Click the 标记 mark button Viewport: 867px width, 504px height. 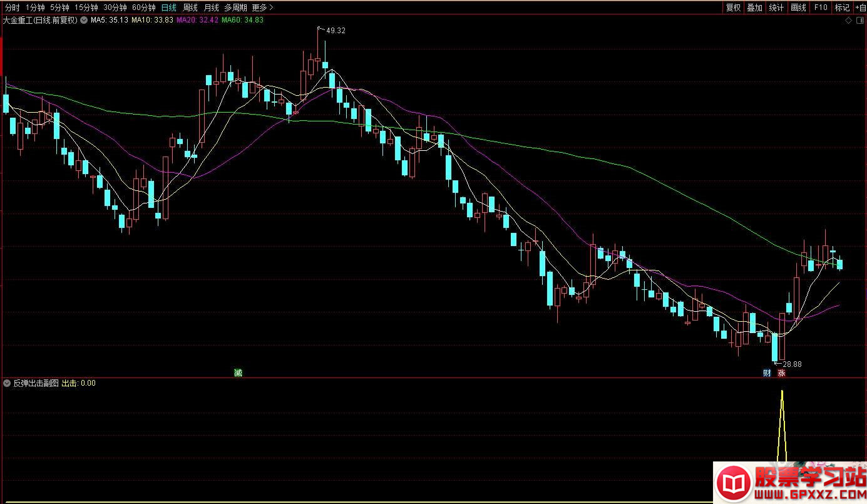point(842,8)
